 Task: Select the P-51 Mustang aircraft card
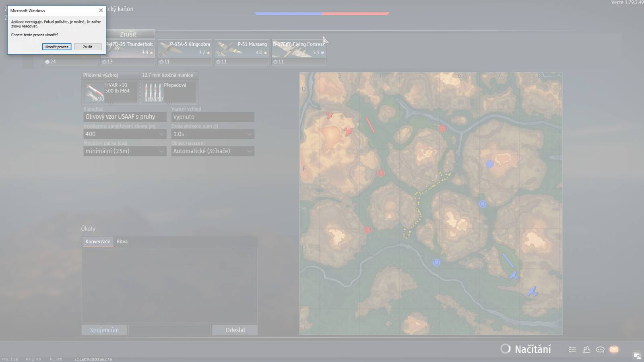point(242,48)
